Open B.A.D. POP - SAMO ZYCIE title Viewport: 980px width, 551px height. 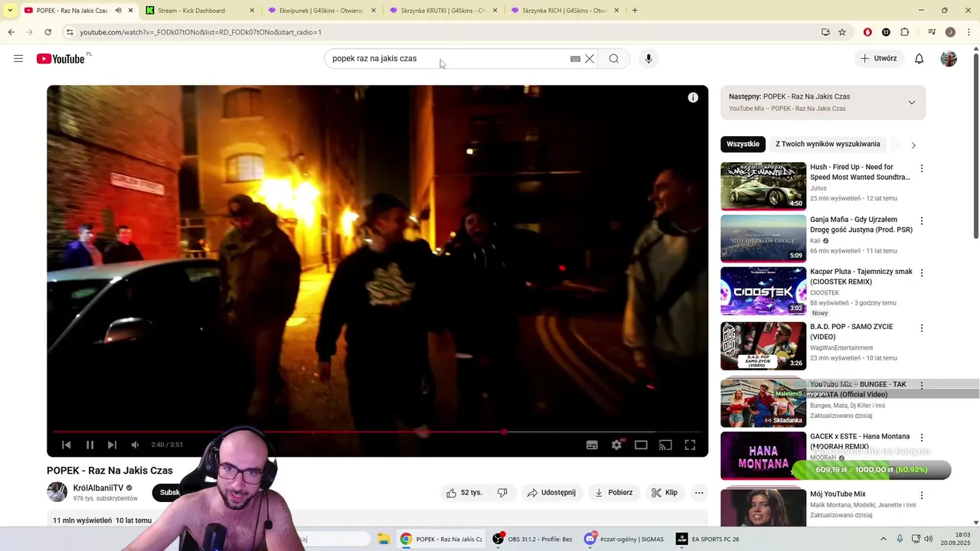[x=851, y=332]
